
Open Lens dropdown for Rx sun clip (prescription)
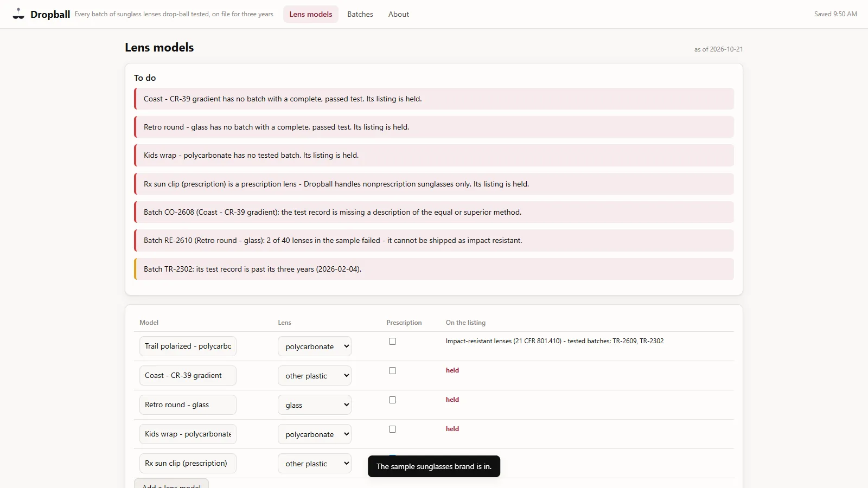315,464
